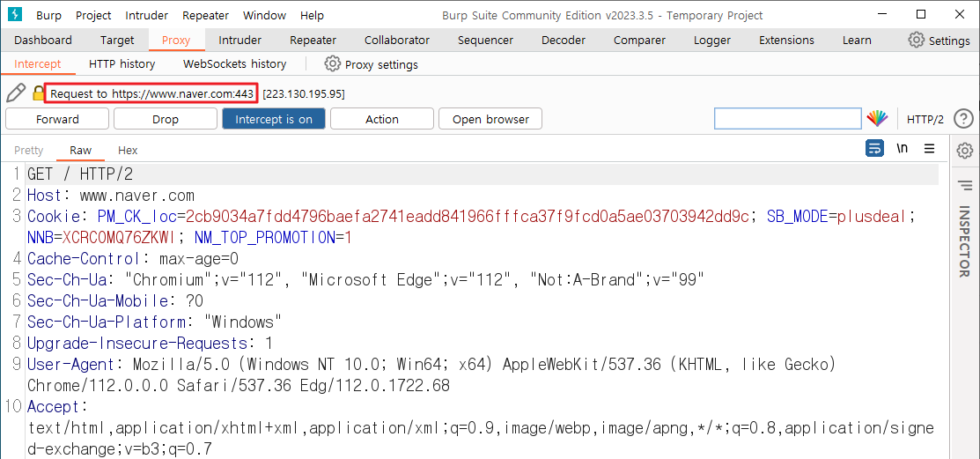Open the message editor hamburger menu

(930, 149)
